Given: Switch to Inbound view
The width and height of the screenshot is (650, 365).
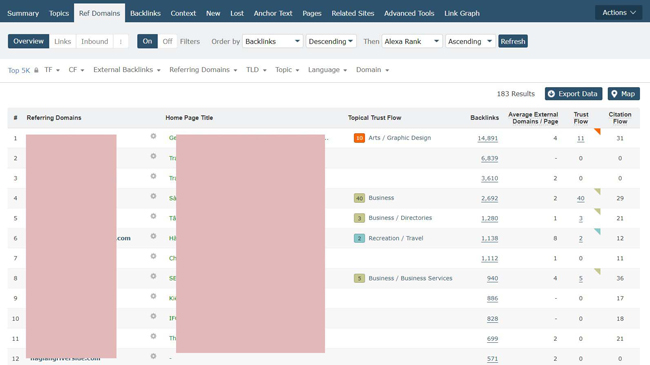Looking at the screenshot, I should [95, 41].
